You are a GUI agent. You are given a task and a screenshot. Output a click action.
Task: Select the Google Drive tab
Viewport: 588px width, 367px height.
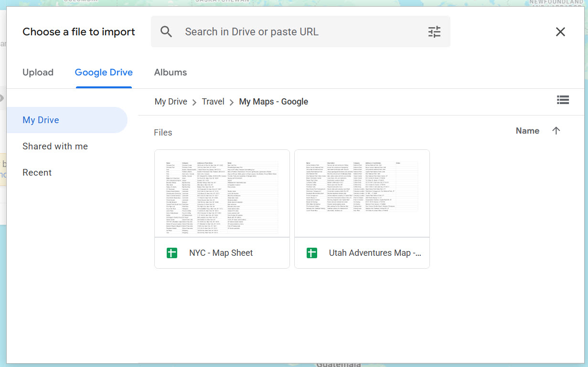[104, 73]
